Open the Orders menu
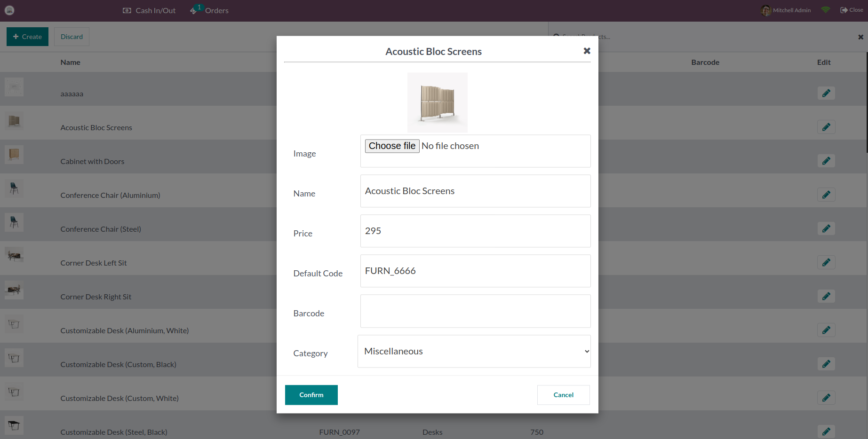The height and width of the screenshot is (439, 868). (x=210, y=10)
